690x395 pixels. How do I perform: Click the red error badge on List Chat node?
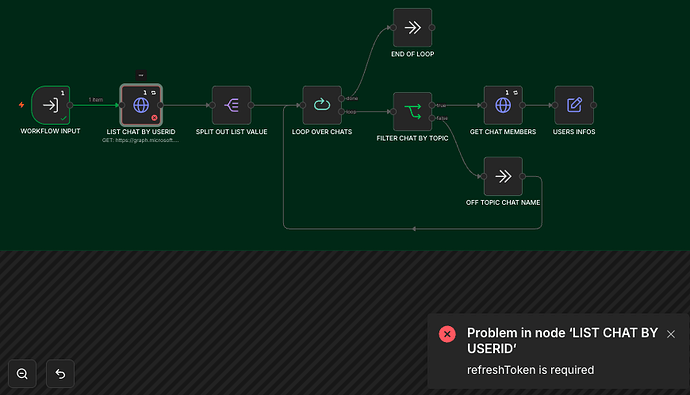(x=154, y=117)
